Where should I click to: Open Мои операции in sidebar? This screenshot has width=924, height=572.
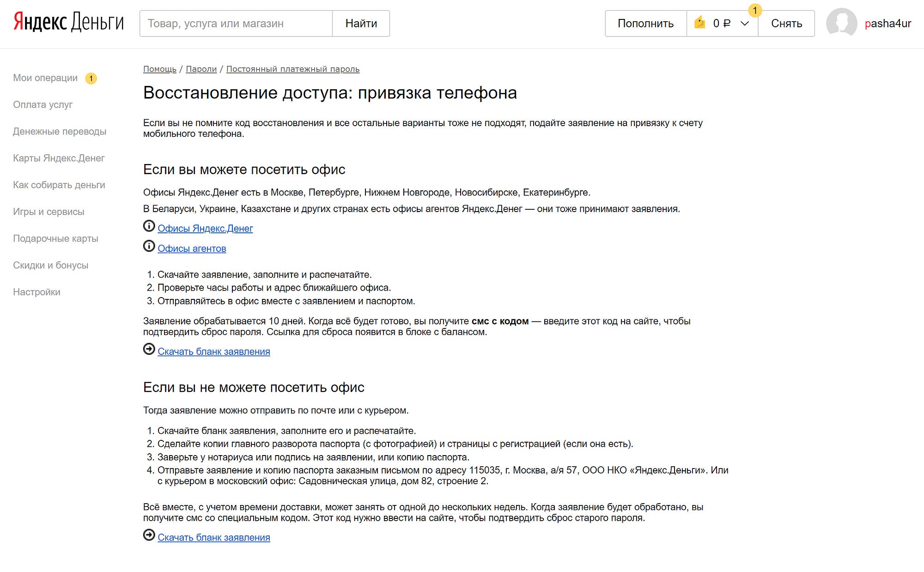[45, 78]
